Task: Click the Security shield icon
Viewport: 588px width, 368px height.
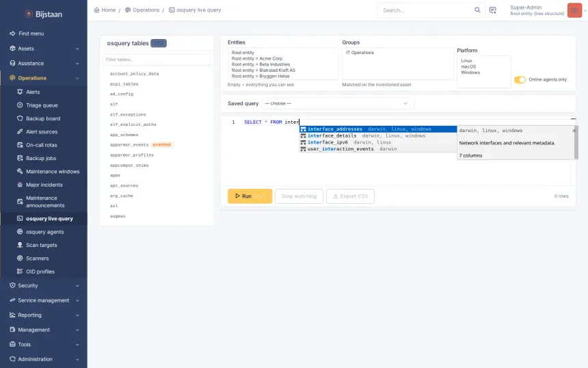Action: click(12, 285)
